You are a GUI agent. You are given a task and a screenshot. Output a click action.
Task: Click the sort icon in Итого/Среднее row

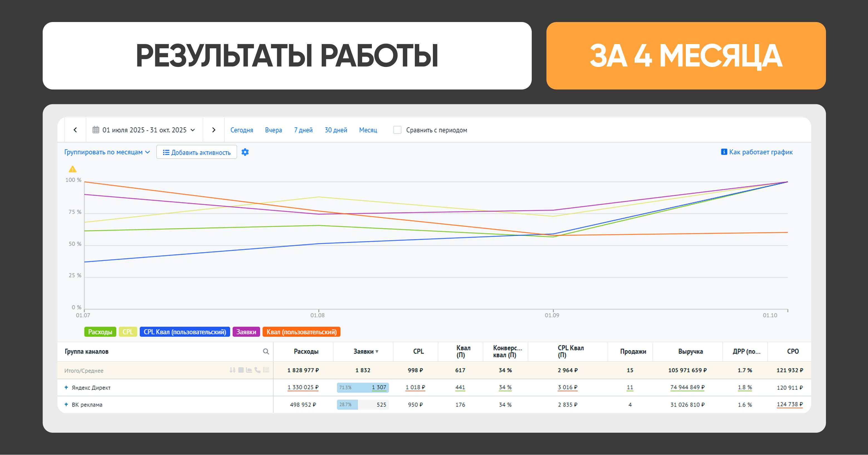tap(232, 370)
